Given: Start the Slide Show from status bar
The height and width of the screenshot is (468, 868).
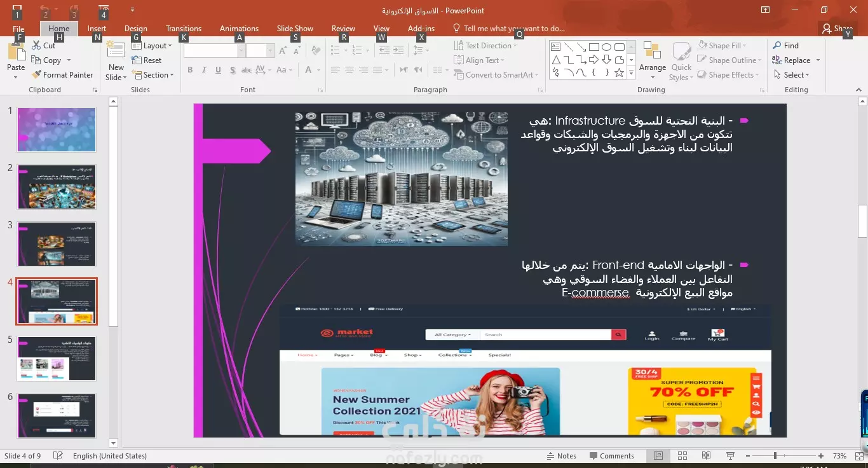Looking at the screenshot, I should click(730, 456).
